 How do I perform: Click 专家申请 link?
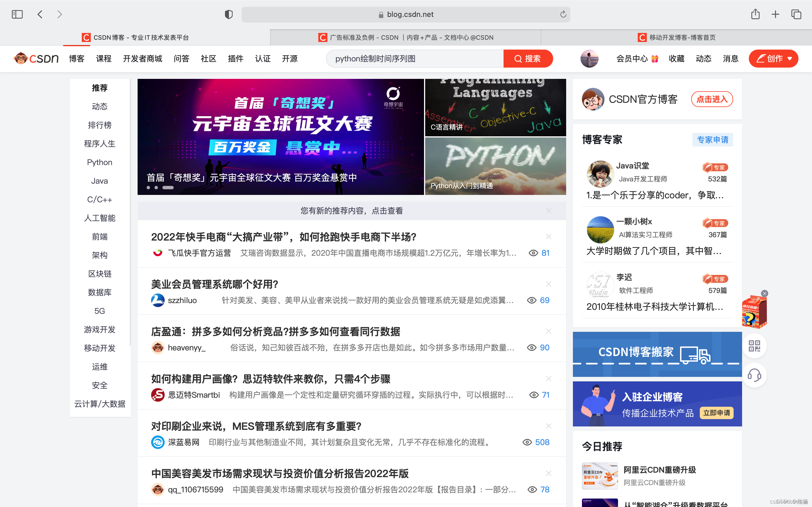tap(712, 139)
